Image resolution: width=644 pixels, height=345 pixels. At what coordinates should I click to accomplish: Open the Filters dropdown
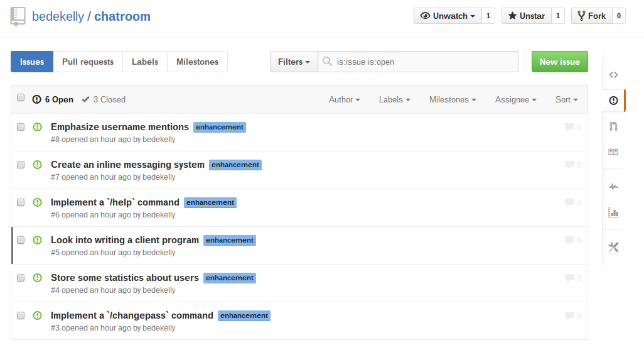(x=294, y=62)
